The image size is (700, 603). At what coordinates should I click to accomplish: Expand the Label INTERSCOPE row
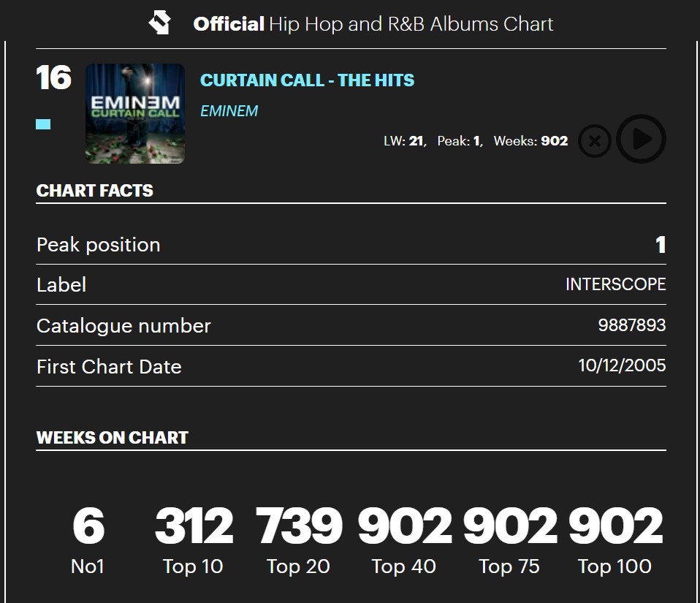[351, 284]
